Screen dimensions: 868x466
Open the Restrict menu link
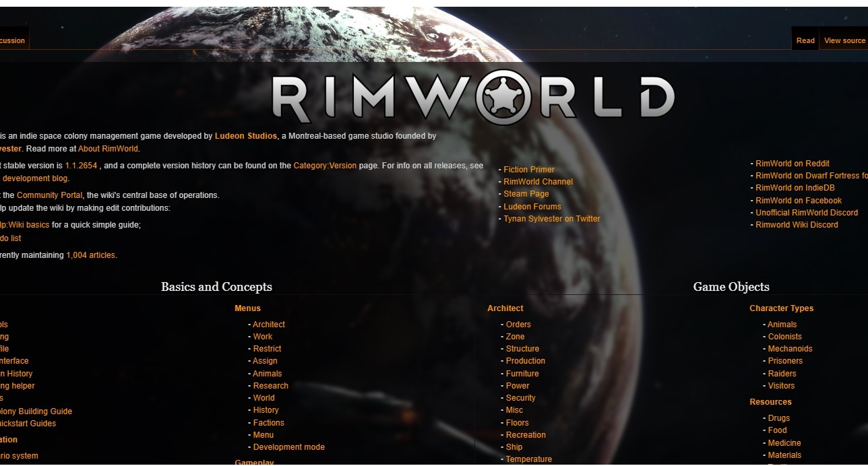[267, 349]
